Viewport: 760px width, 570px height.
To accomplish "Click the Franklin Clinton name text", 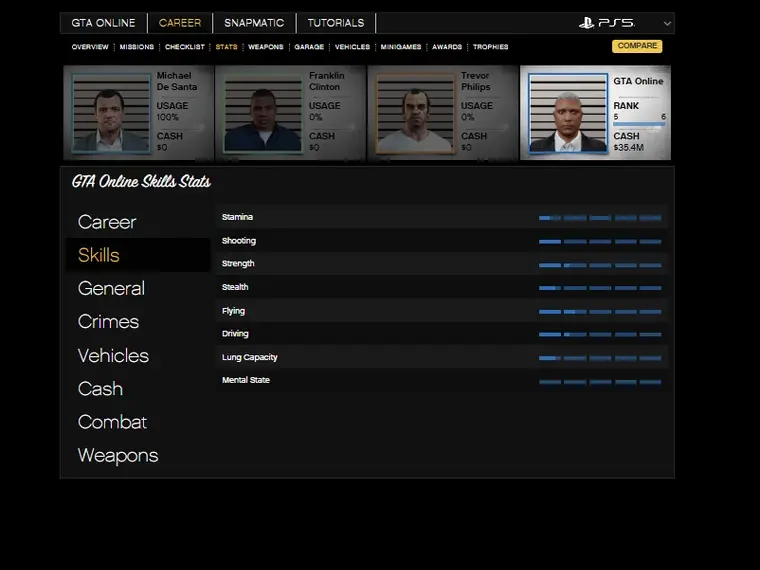I will (327, 81).
